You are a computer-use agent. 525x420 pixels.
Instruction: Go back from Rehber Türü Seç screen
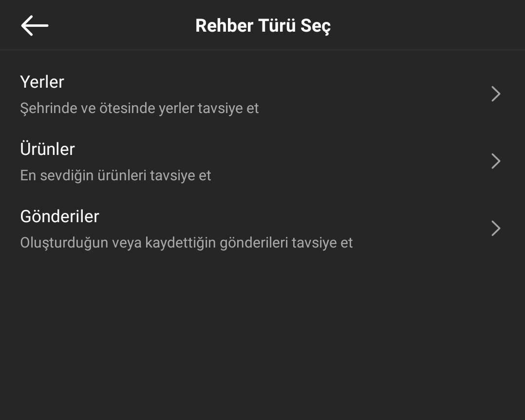(35, 25)
